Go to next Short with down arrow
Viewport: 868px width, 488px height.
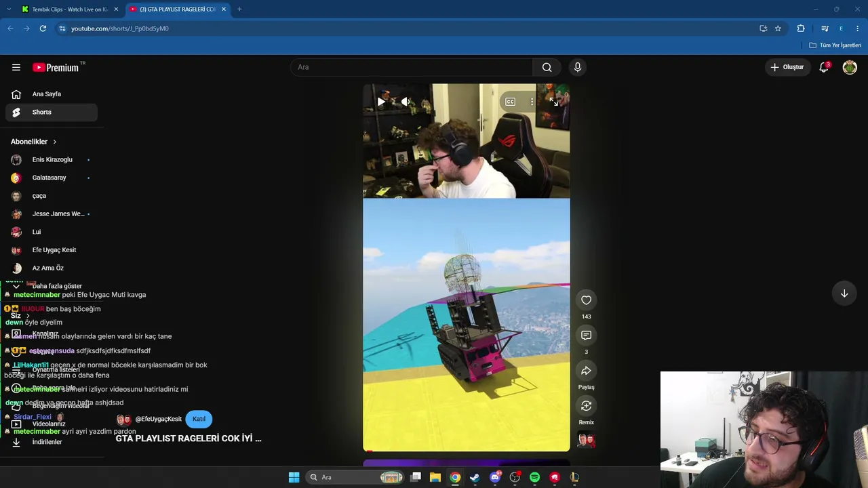(844, 293)
